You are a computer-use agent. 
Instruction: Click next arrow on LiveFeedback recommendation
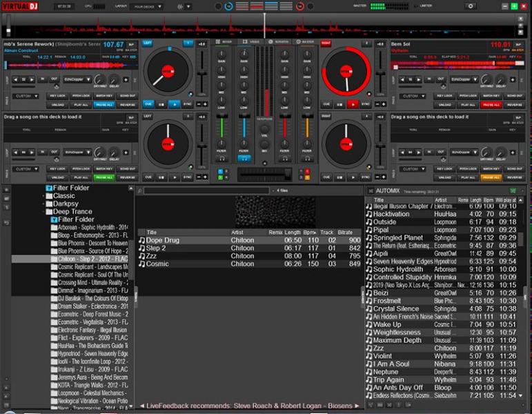click(x=357, y=406)
